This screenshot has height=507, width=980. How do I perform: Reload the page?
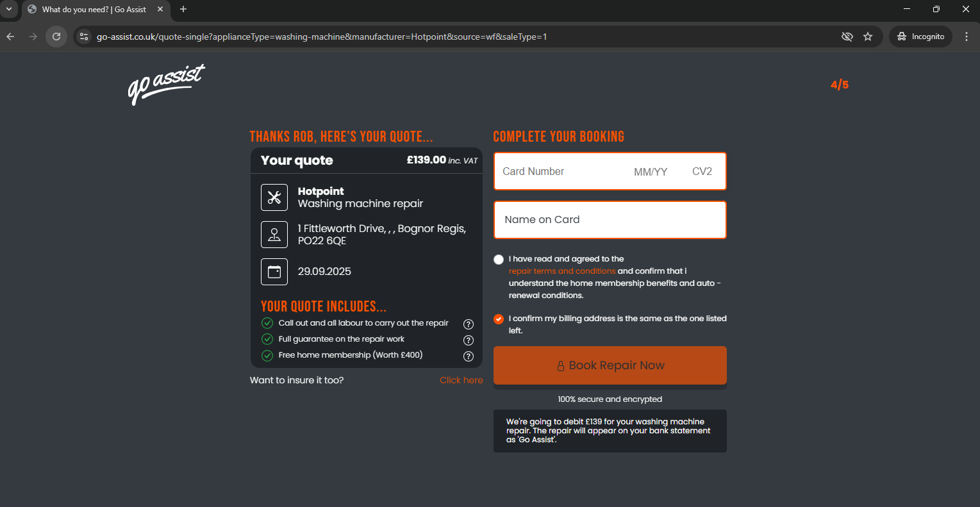(x=56, y=37)
